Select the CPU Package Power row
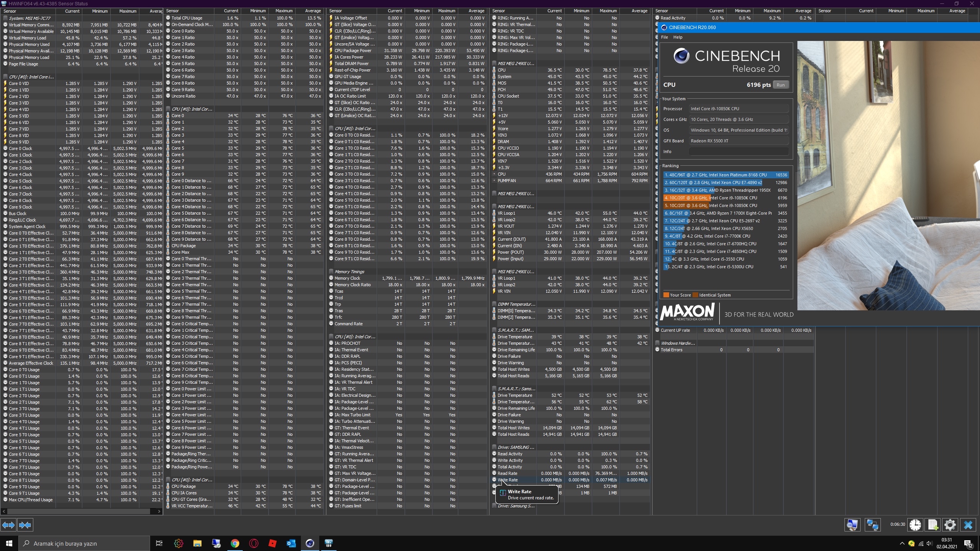This screenshot has width=980, height=551. pos(407,51)
